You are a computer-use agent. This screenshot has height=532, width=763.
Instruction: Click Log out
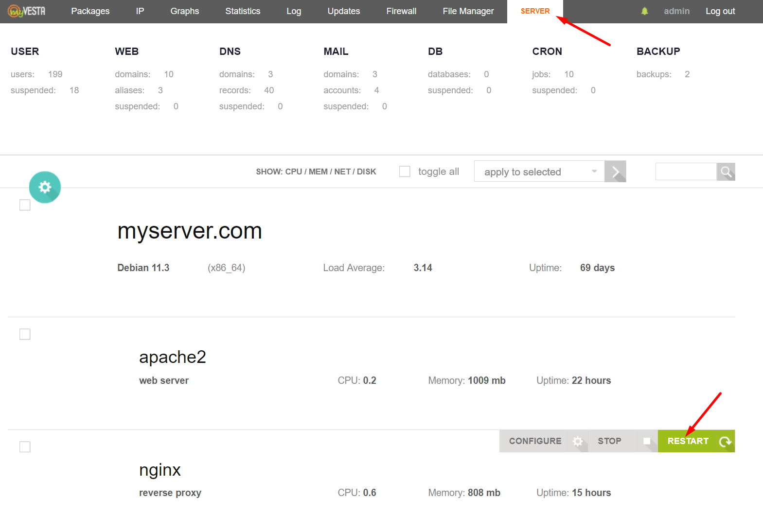pyautogui.click(x=720, y=11)
